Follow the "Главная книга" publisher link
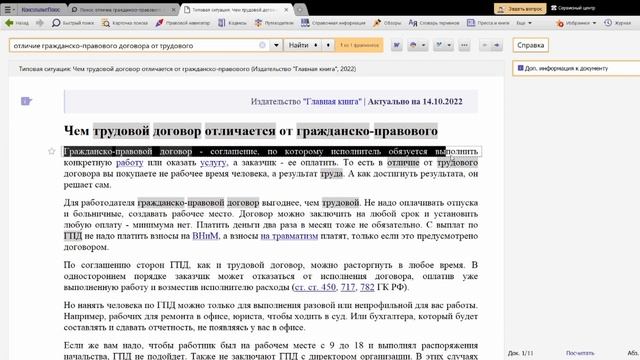 point(332,102)
